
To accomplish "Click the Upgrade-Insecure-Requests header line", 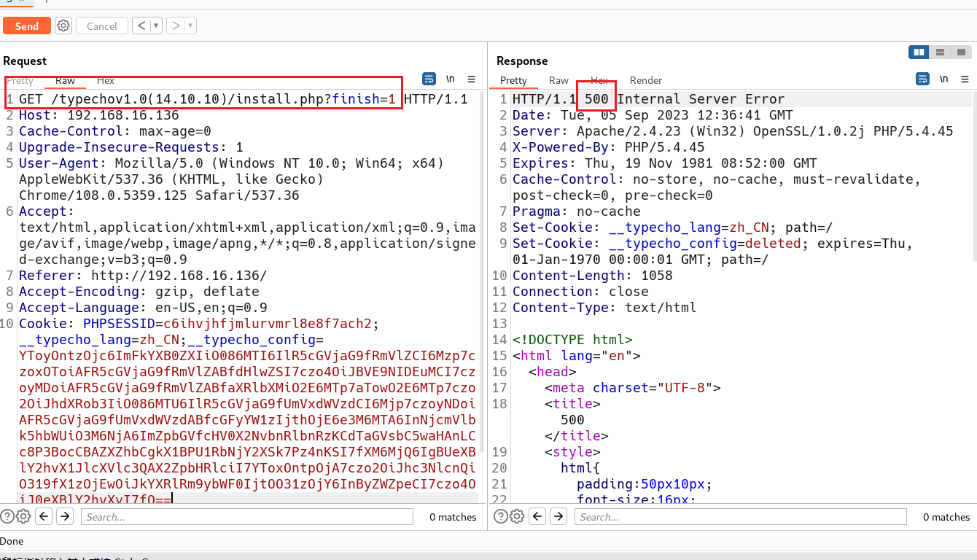I will coord(131,147).
